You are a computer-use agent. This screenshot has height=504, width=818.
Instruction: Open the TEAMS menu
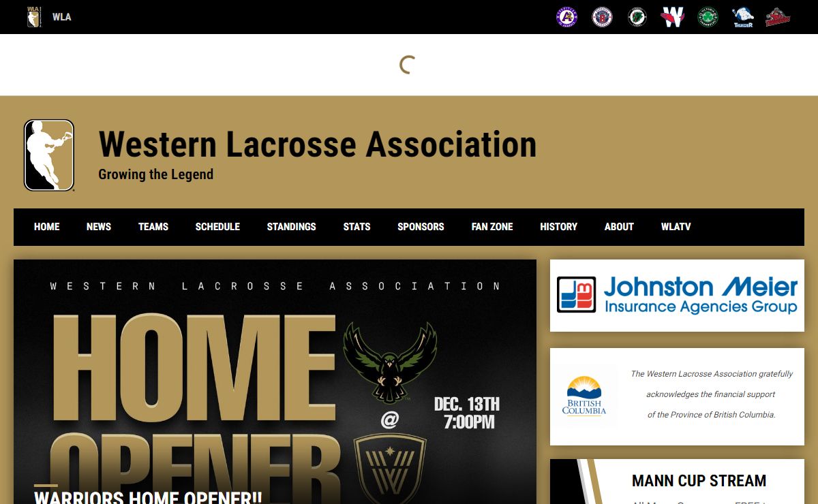[x=153, y=227]
